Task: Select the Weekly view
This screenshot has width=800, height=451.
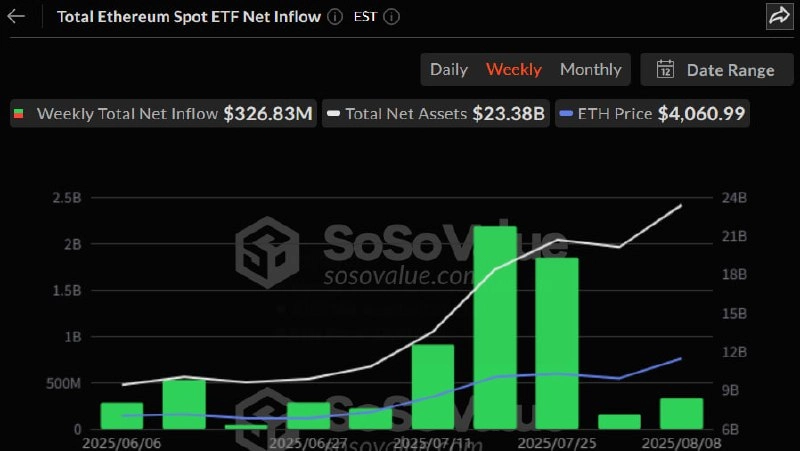Action: click(514, 69)
